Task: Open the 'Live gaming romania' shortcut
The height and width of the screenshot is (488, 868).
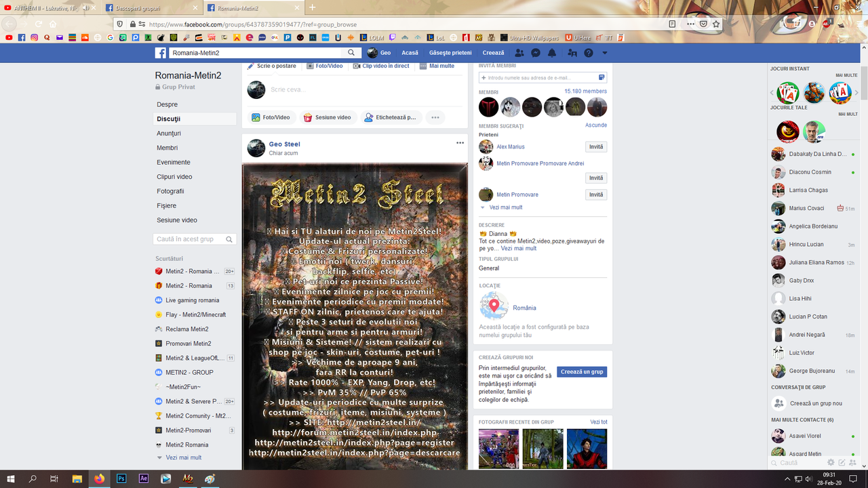Action: (193, 300)
